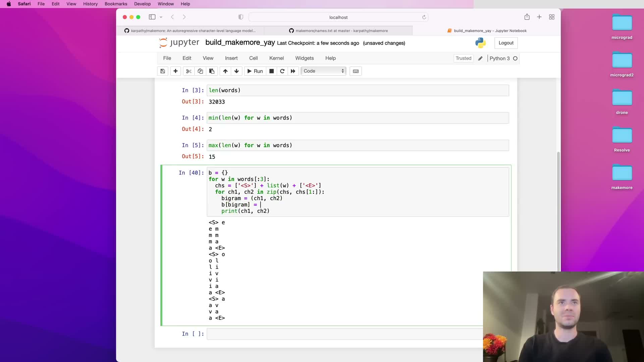Click the paste cells below icon
Screen dimensions: 644x362
[x=212, y=71]
